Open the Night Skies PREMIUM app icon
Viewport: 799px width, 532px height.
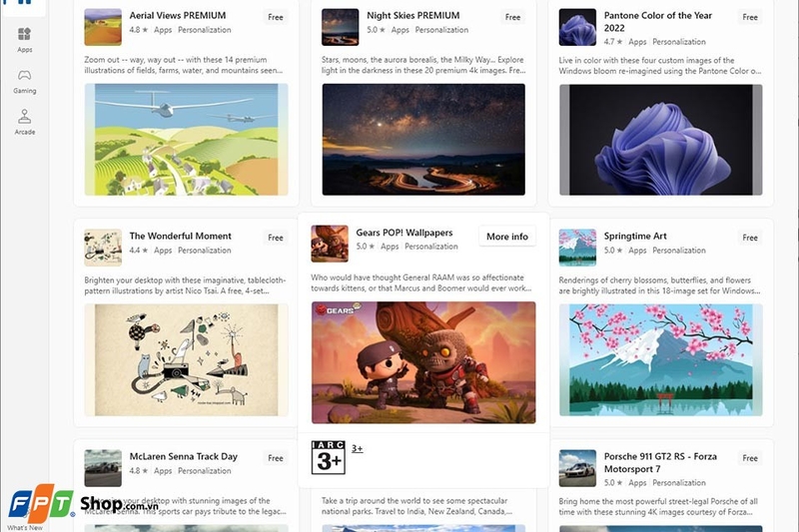[x=340, y=27]
